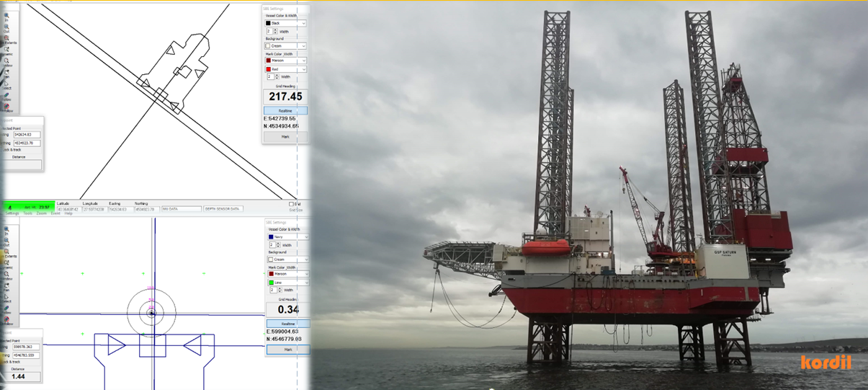This screenshot has height=390, width=868.
Task: Click Easting field showing 542634.83 in the upper window's Selected Point panel
Action: [x=27, y=135]
